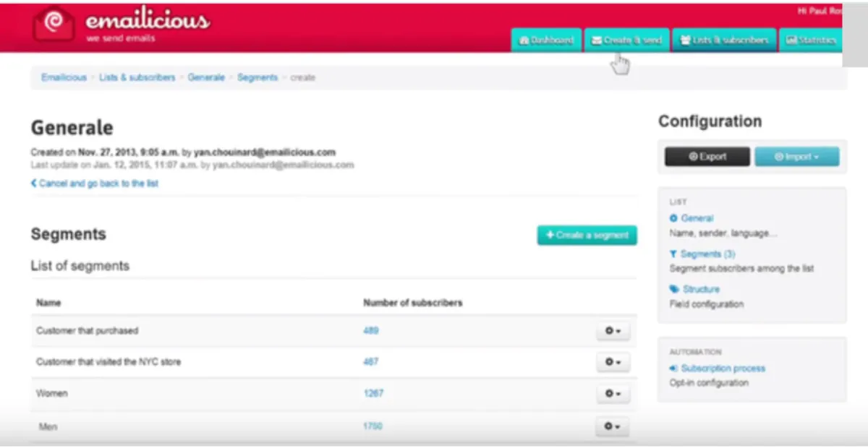
Task: Open gear menu for Men segment
Action: [613, 427]
